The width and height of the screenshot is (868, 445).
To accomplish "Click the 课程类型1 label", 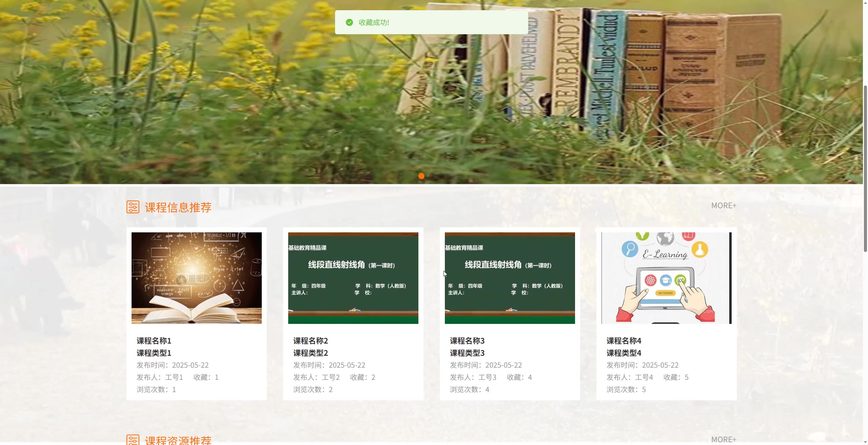I will pyautogui.click(x=154, y=353).
